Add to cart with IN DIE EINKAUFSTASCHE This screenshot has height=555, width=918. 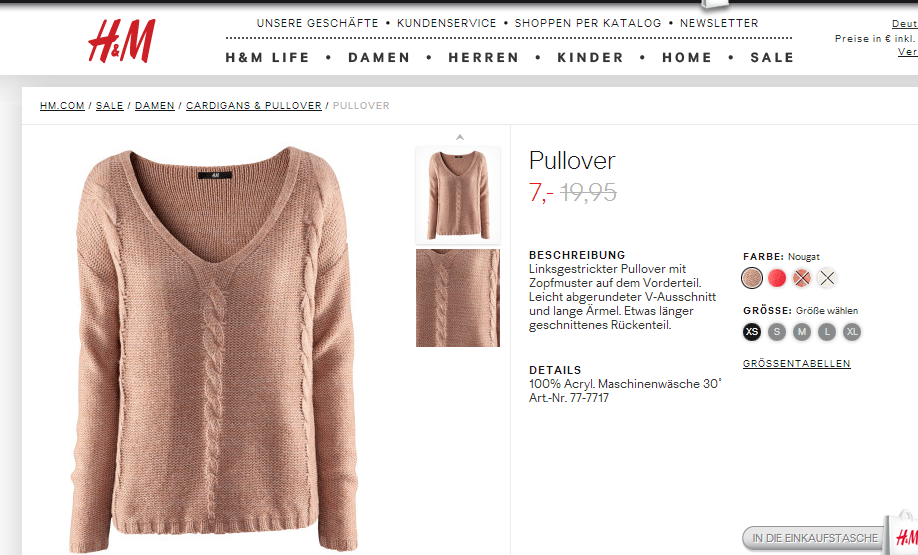point(815,538)
